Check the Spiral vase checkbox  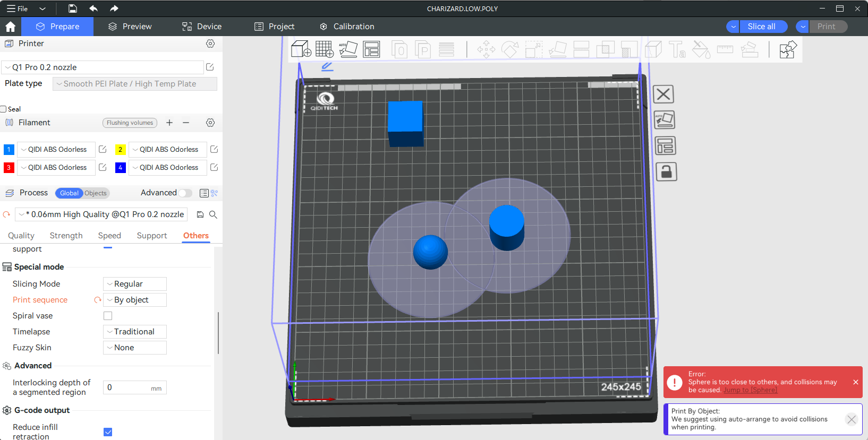coord(108,316)
